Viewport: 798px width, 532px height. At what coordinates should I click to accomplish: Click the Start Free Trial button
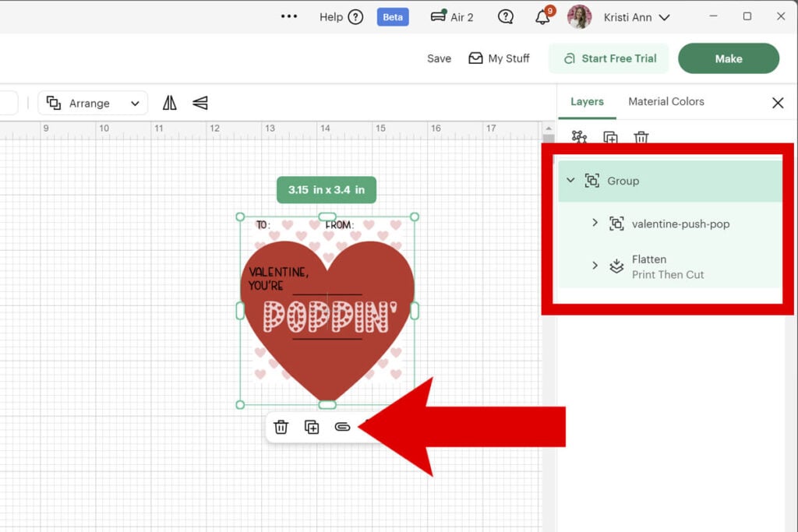coord(609,58)
